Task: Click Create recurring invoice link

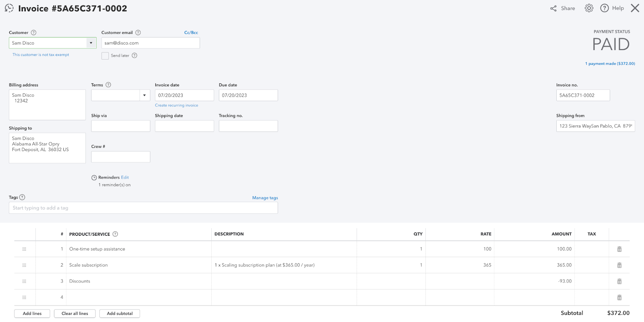Action: coord(176,105)
